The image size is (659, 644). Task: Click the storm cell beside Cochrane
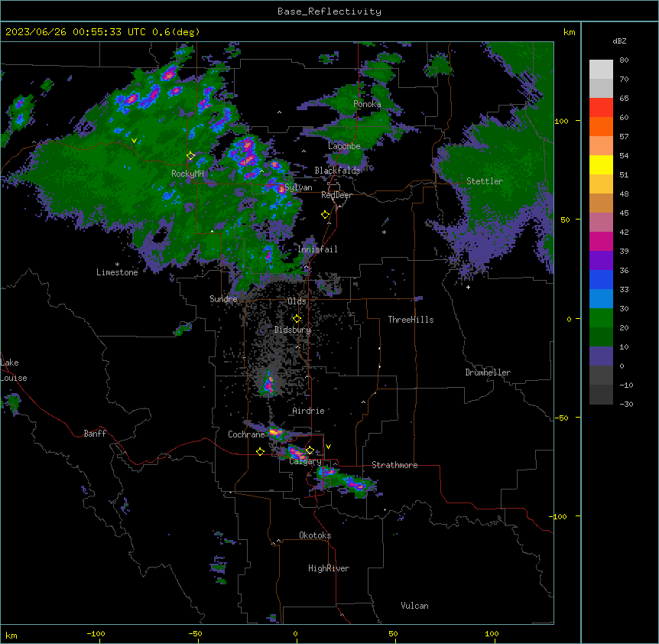tap(276, 432)
